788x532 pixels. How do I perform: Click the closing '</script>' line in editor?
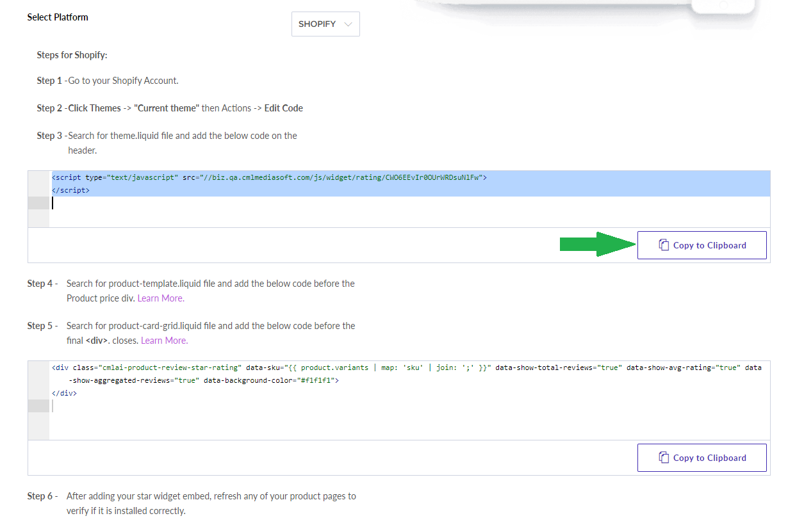point(70,190)
